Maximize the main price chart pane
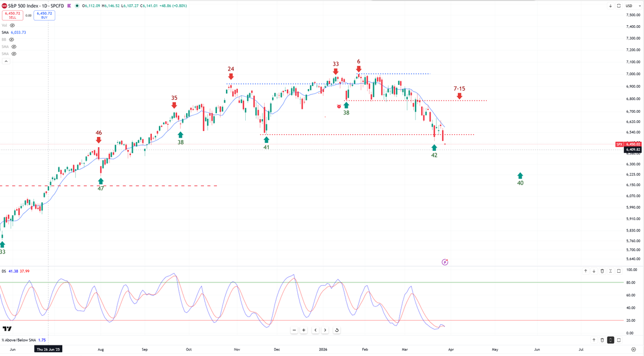644x356 pixels. [x=619, y=6]
